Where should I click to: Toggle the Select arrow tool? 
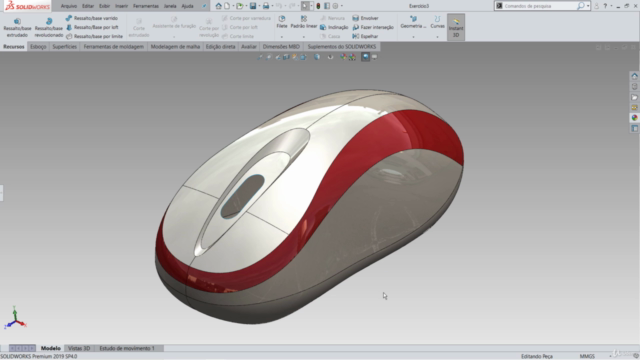pyautogui.click(x=305, y=6)
